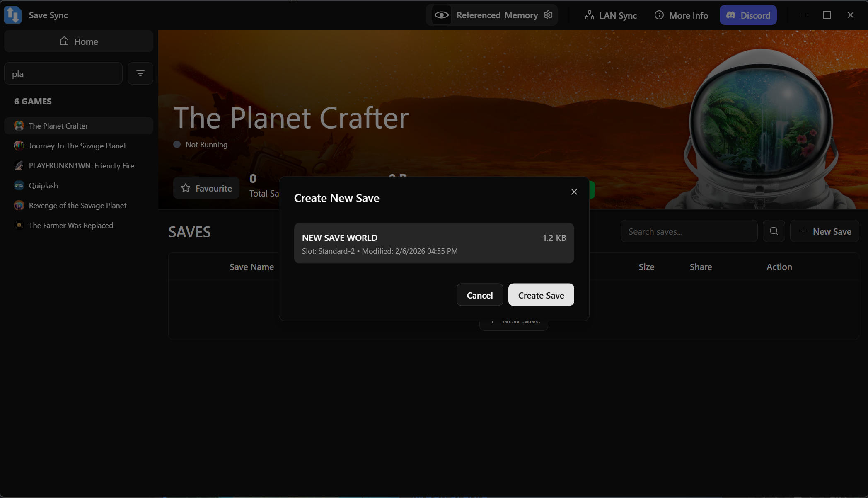Screen dimensions: 868x498
Task: Select PLAYERUNKN1WN: Friendly Fire game
Action: tap(79, 165)
